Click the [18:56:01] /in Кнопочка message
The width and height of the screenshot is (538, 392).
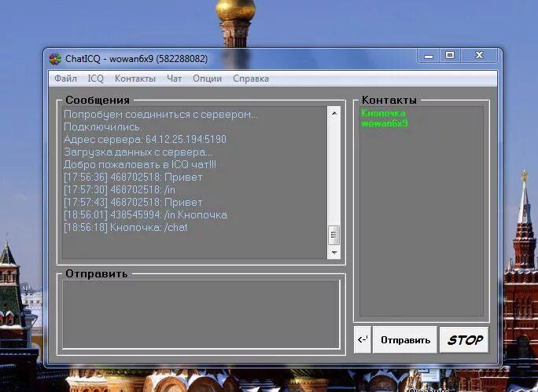[146, 214]
